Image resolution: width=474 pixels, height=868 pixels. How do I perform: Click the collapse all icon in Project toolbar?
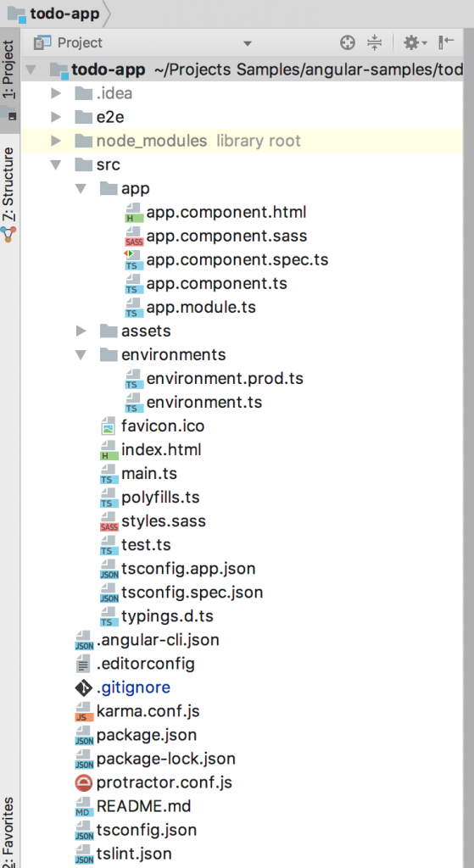coord(375,42)
